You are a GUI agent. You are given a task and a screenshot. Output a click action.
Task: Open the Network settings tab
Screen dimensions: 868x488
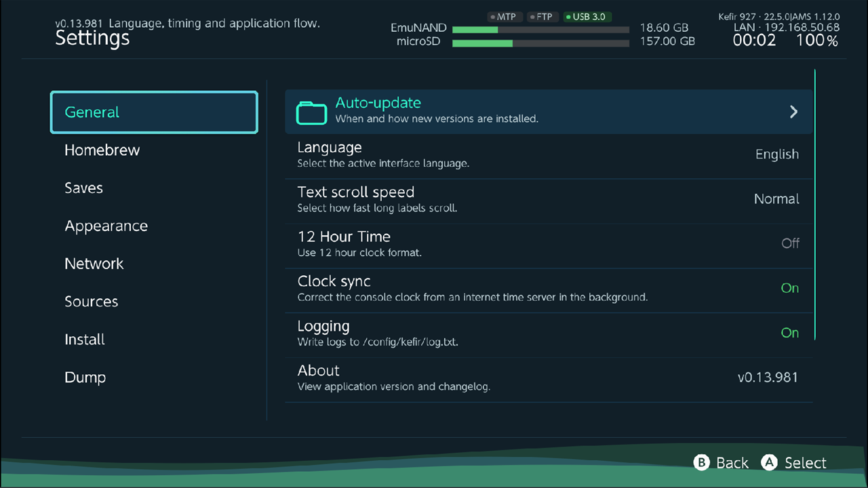[x=94, y=264]
